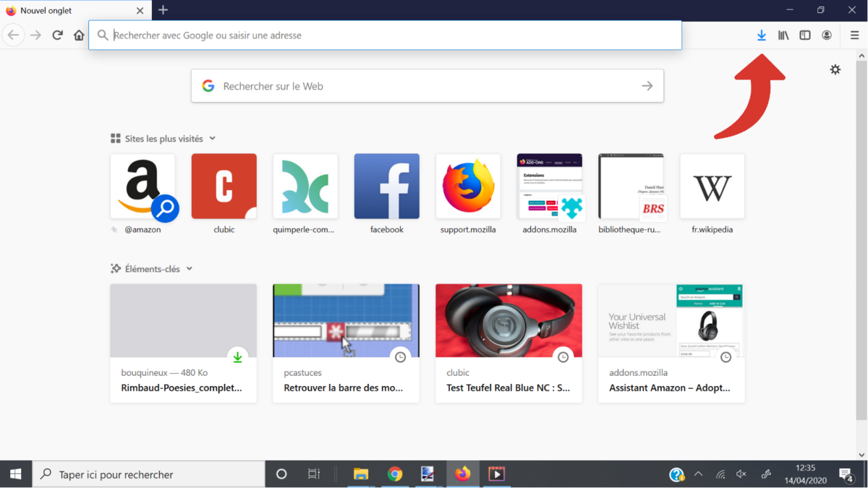
Task: Submit web search with arrow button
Action: click(x=647, y=86)
